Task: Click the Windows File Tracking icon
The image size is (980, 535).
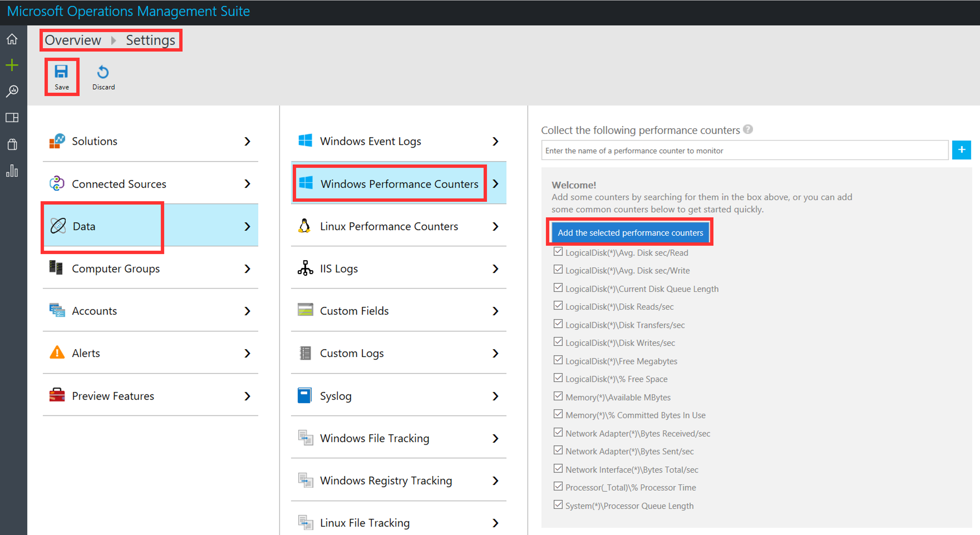Action: (306, 438)
